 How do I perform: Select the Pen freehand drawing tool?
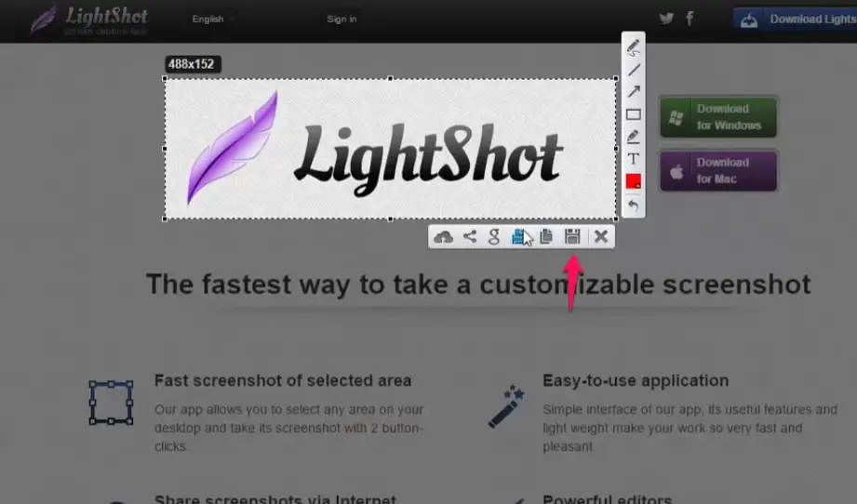tap(633, 47)
